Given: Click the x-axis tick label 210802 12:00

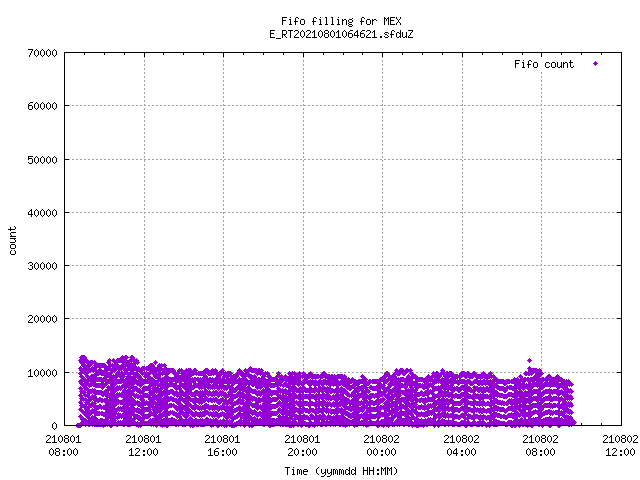Looking at the screenshot, I should click(620, 446).
